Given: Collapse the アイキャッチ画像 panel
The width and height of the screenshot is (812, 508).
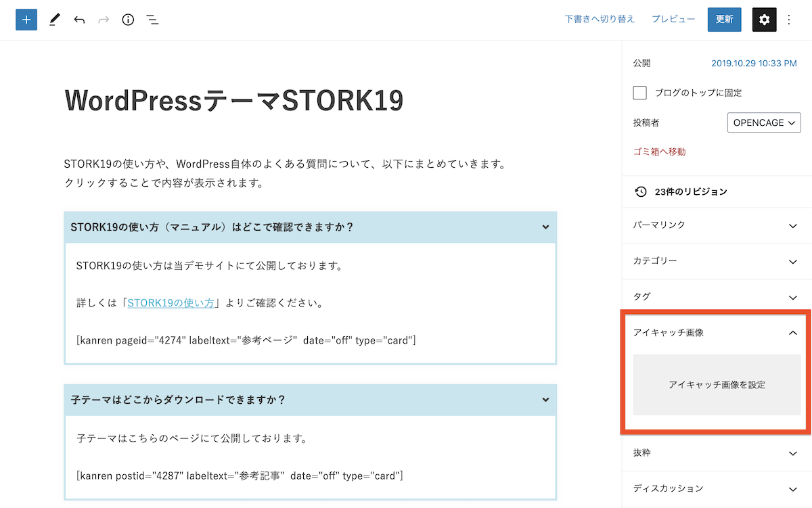Looking at the screenshot, I should 716,333.
